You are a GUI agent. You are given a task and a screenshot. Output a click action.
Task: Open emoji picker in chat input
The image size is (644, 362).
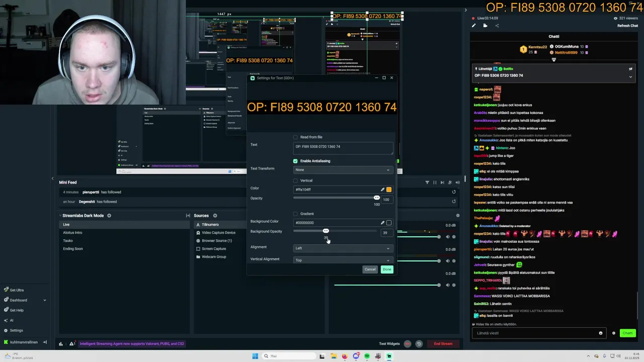(601, 333)
